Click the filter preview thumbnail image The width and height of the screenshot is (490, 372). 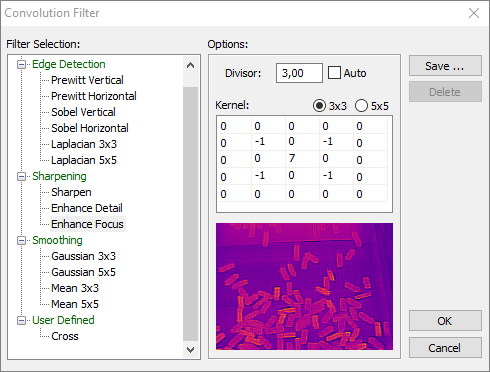coord(304,286)
